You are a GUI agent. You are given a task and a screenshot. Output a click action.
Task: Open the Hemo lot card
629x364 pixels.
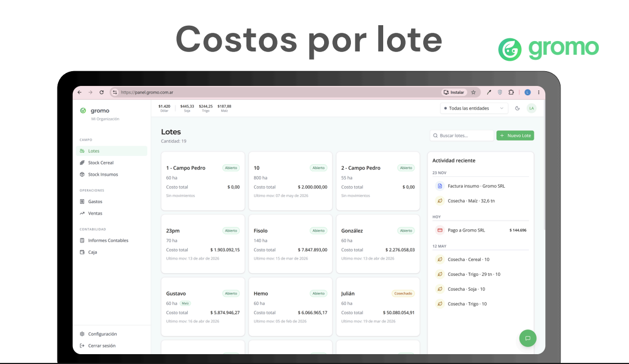[x=291, y=307]
